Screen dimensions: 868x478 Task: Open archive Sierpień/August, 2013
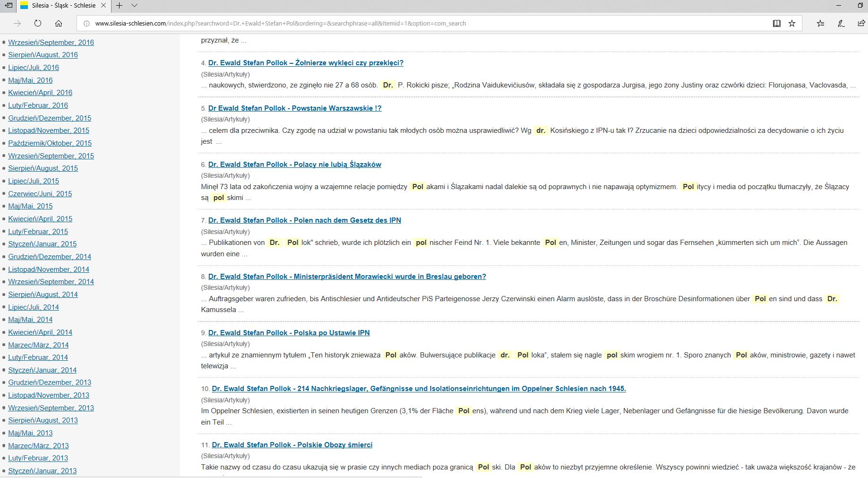point(43,420)
